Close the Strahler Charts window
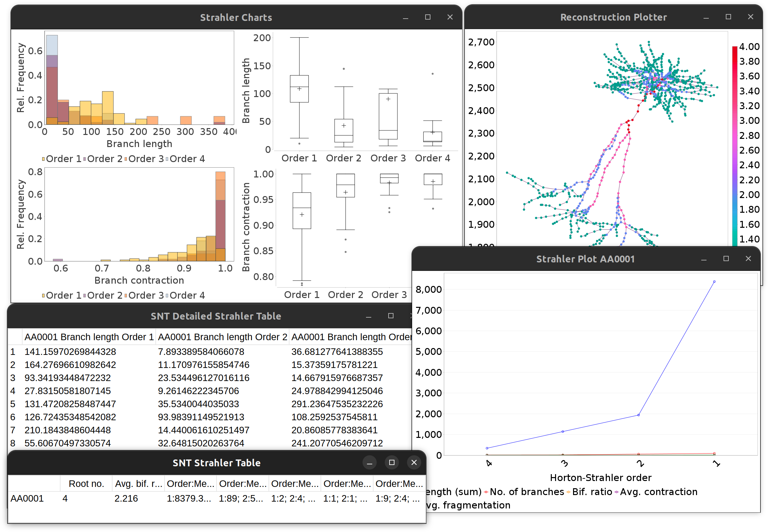The image size is (768, 532). tap(450, 17)
